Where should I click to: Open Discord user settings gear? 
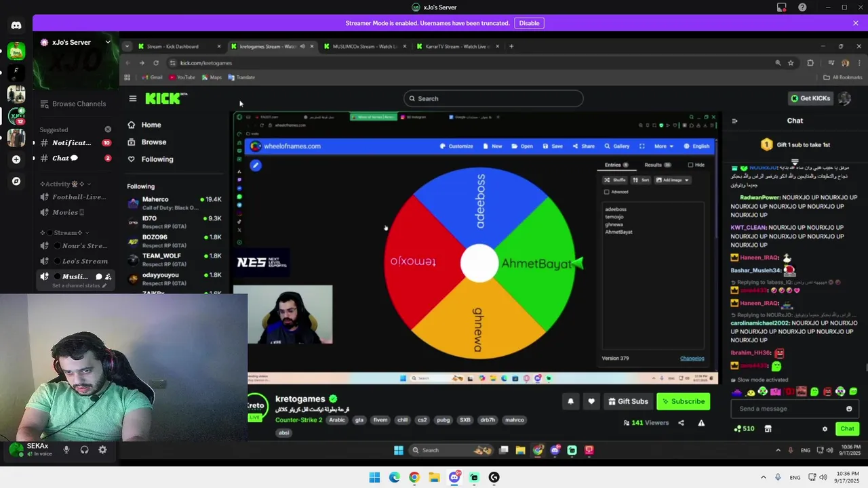[102, 449]
